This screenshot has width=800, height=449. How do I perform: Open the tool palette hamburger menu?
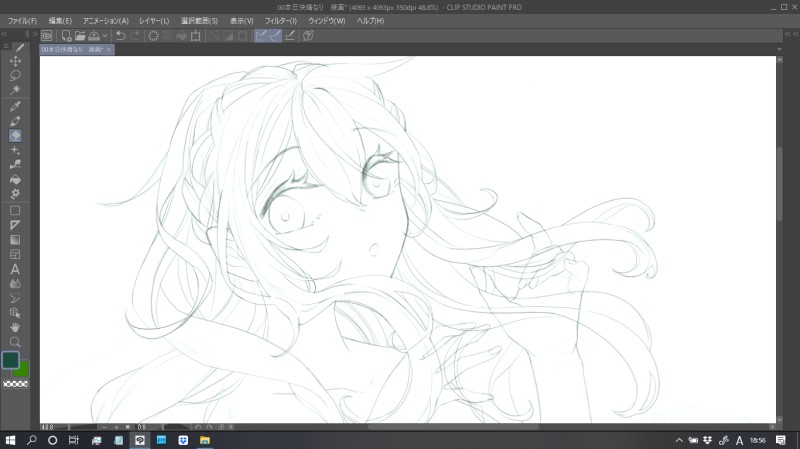click(6, 46)
